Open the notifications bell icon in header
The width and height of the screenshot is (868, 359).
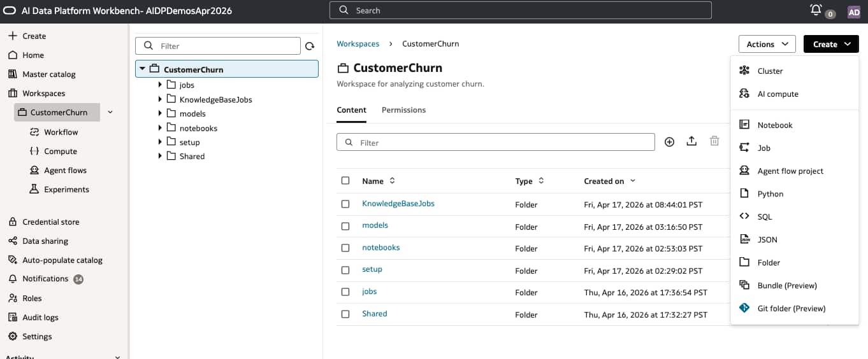click(x=816, y=10)
